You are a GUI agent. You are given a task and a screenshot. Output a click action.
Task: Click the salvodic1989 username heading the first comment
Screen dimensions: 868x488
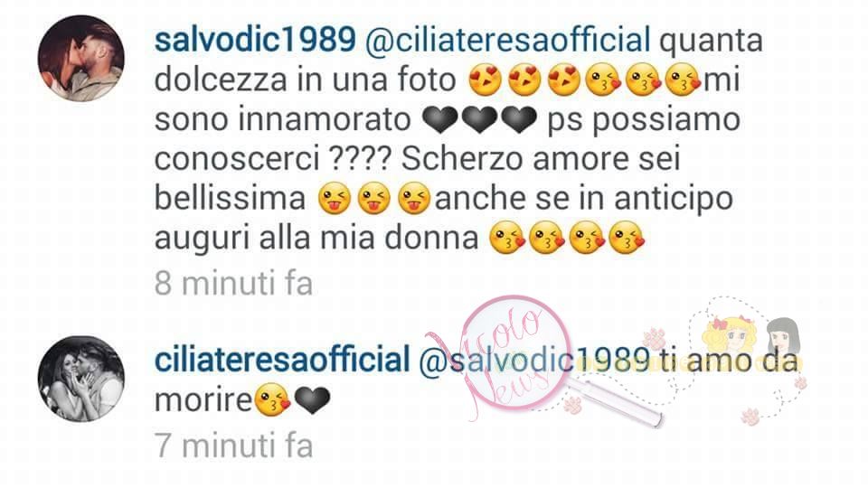(255, 40)
